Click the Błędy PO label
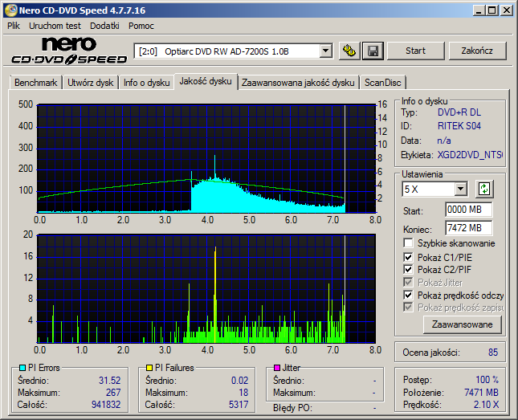The image size is (518, 420). 292,408
